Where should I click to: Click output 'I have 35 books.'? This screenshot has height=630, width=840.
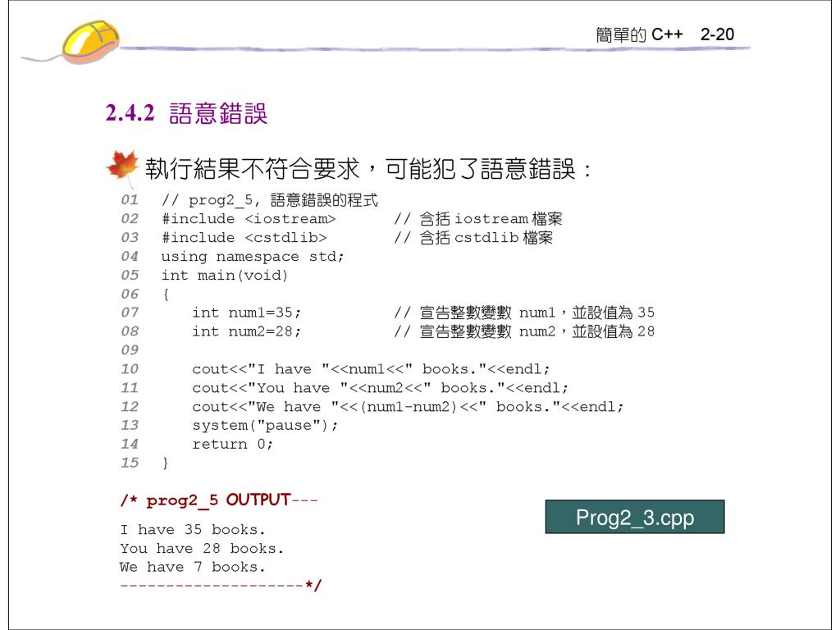pos(192,530)
